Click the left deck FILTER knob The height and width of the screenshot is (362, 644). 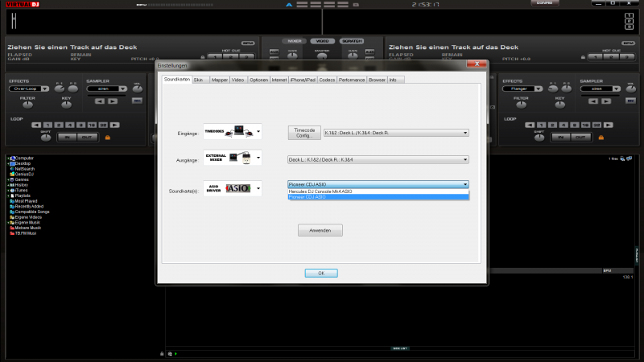tap(27, 105)
